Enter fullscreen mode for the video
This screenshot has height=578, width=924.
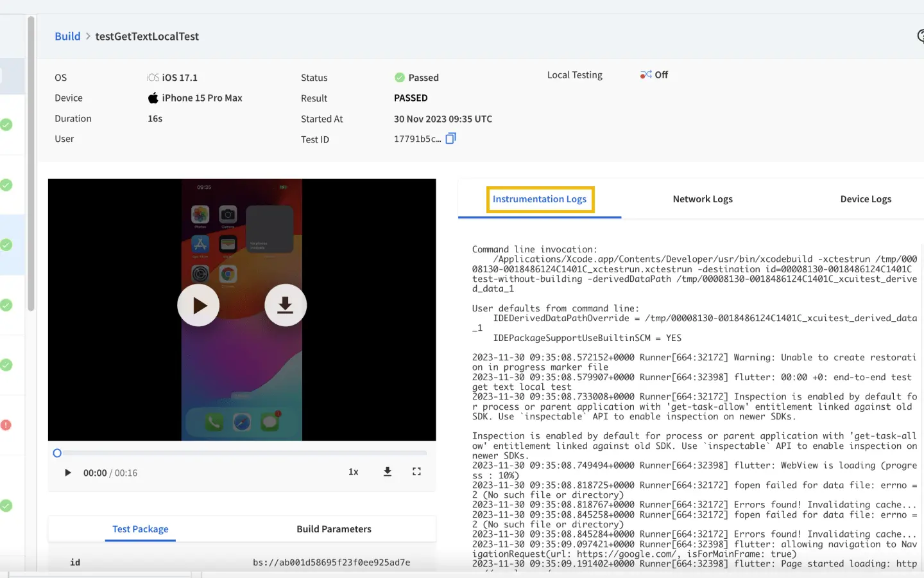[x=416, y=472]
